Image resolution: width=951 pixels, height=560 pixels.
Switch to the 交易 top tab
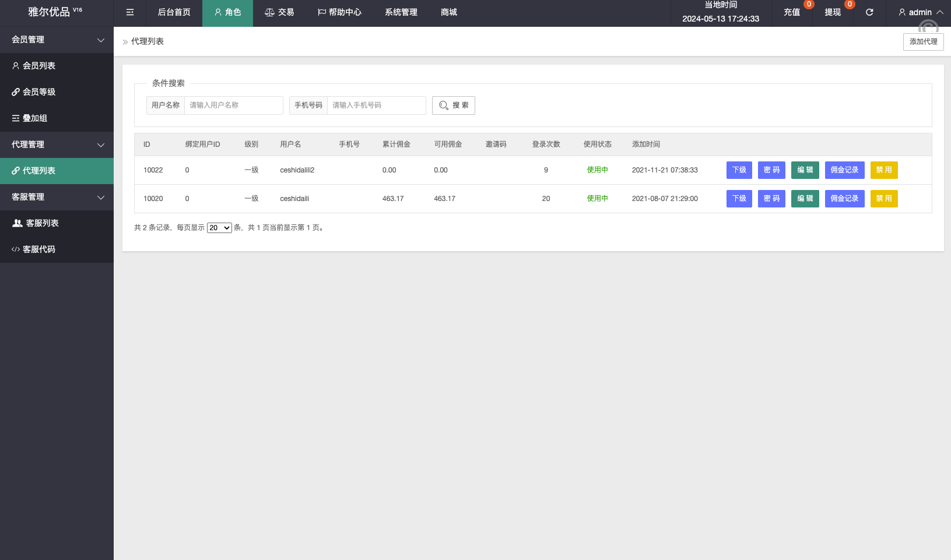[279, 12]
